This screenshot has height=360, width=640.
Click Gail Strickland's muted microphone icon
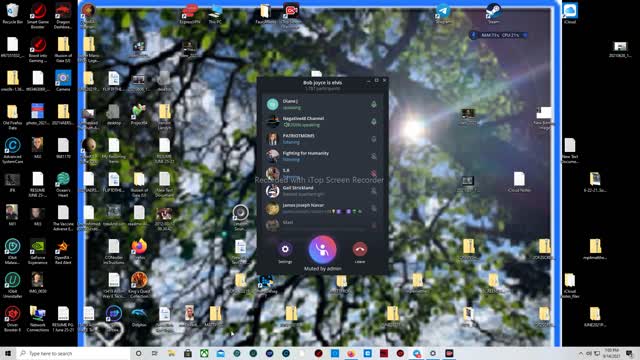(x=373, y=191)
